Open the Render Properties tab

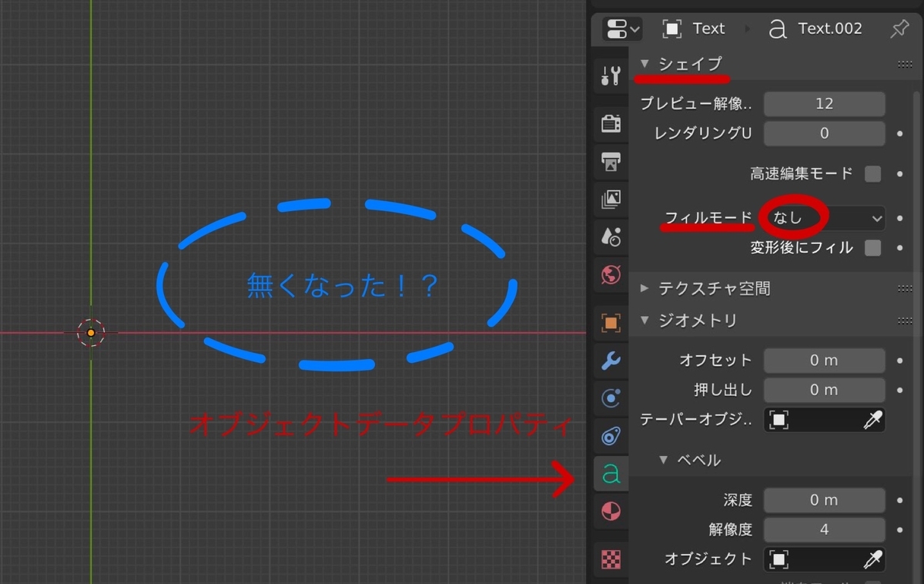[611, 123]
